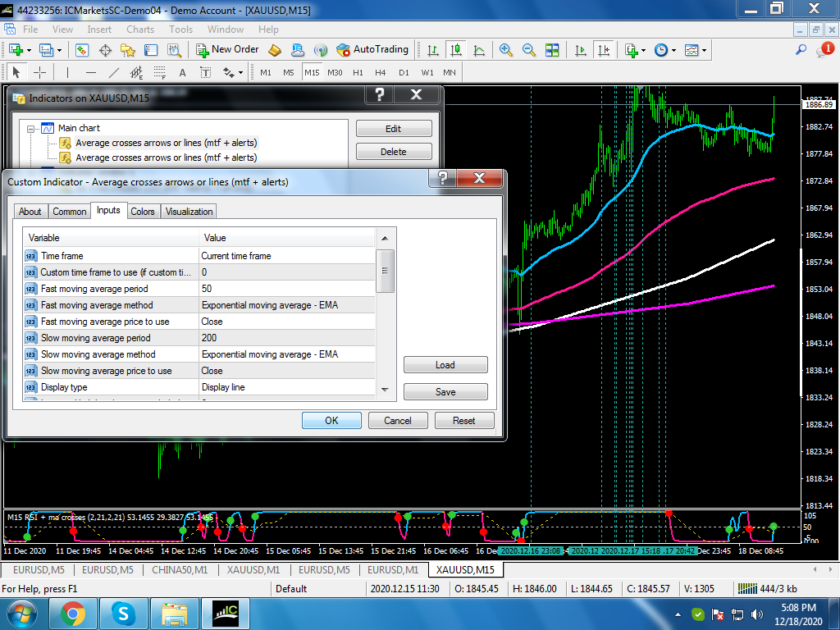Select the draw trendline tool
The image size is (840, 630).
coord(113,72)
